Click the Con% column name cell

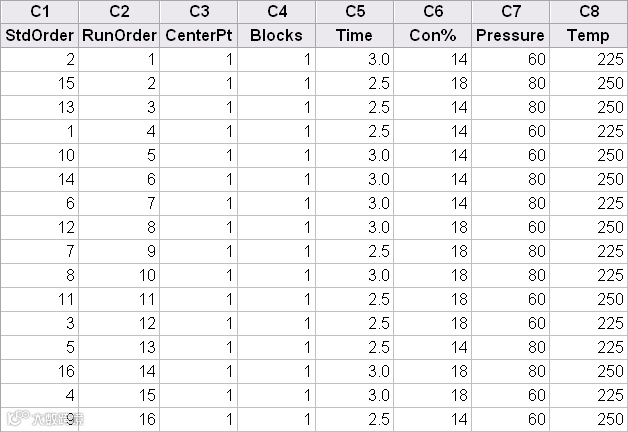[433, 35]
